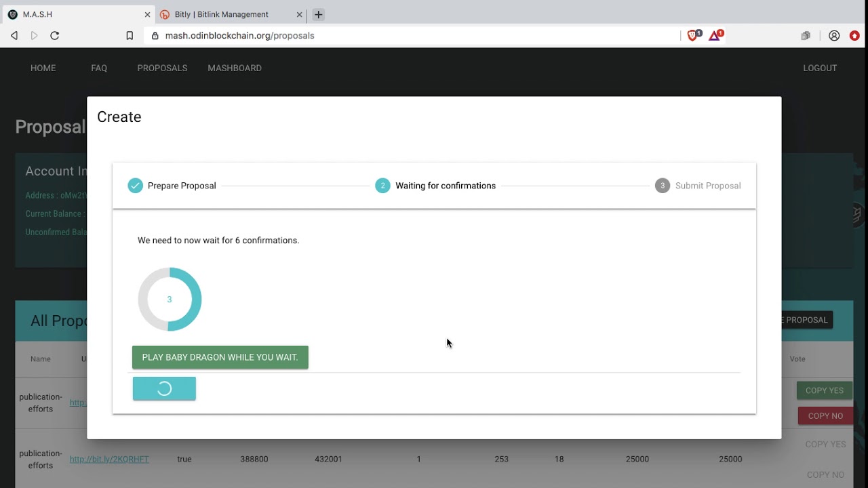
Task: Click the create proposal button behind dialog
Action: click(x=807, y=320)
